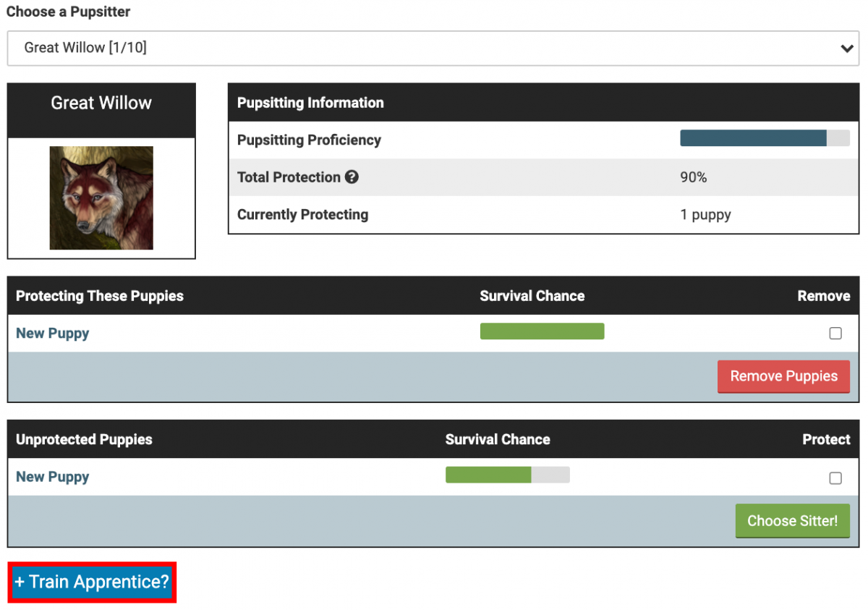Open the Choose a Pupsitter select box
868x610 pixels.
433,48
